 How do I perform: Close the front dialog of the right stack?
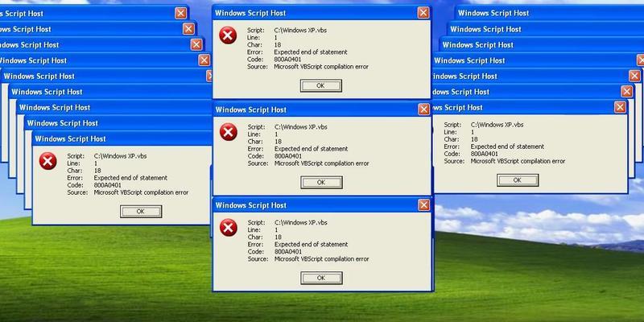[620, 107]
